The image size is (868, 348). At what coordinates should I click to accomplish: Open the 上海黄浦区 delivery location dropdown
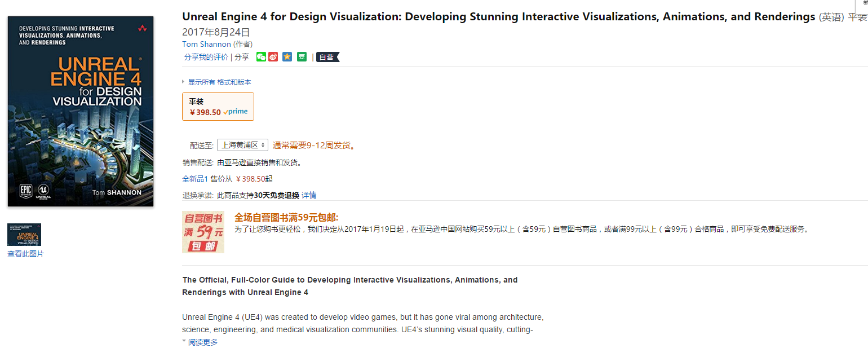click(x=242, y=145)
